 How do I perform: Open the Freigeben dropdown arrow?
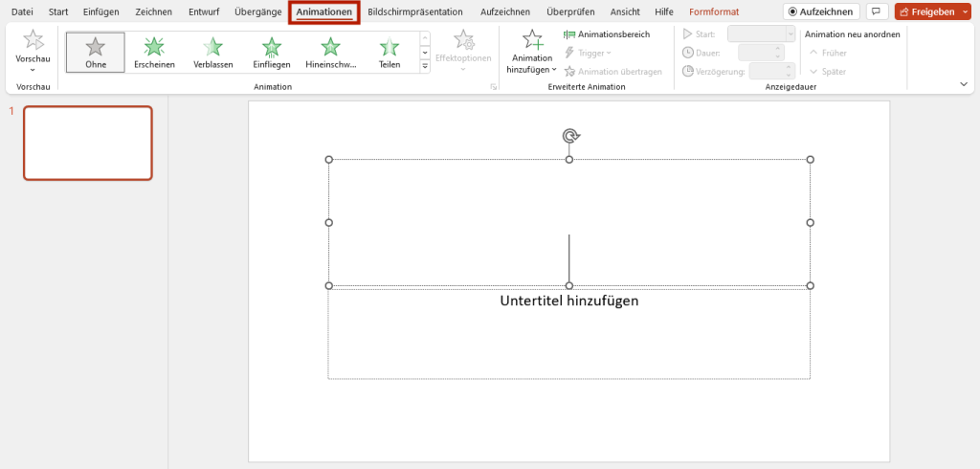coord(966,11)
